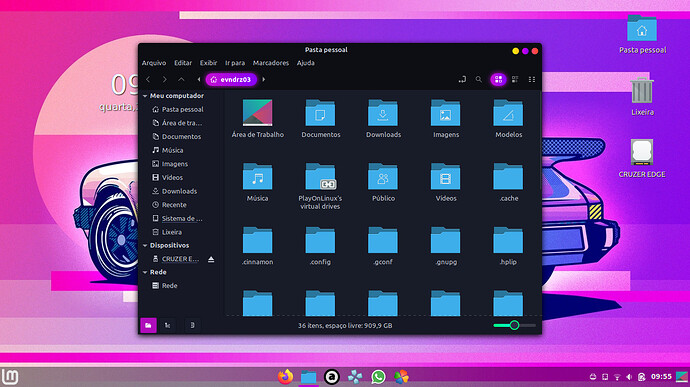Collapse the Dispositivos section

coord(145,246)
